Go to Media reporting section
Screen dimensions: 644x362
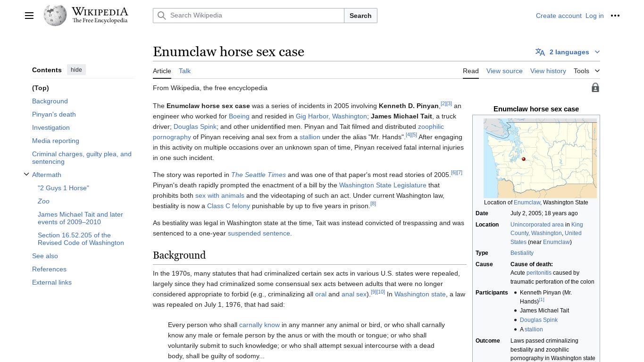pos(56,141)
